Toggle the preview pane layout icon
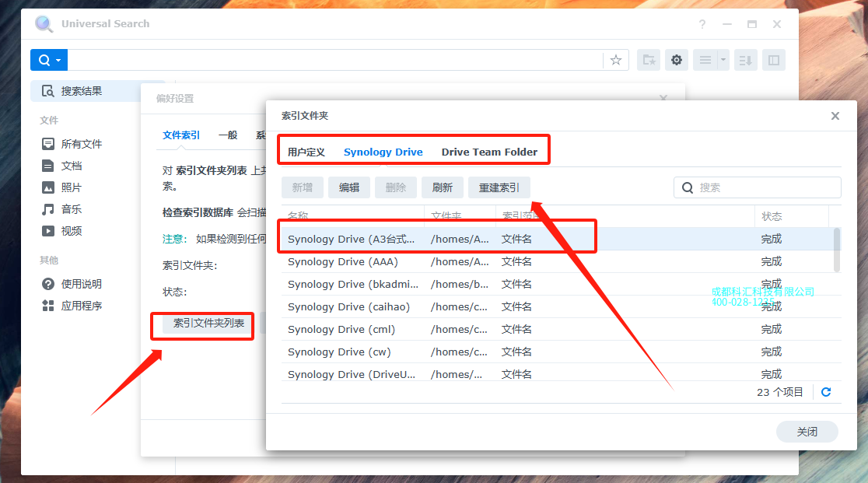868x483 pixels. click(x=774, y=60)
